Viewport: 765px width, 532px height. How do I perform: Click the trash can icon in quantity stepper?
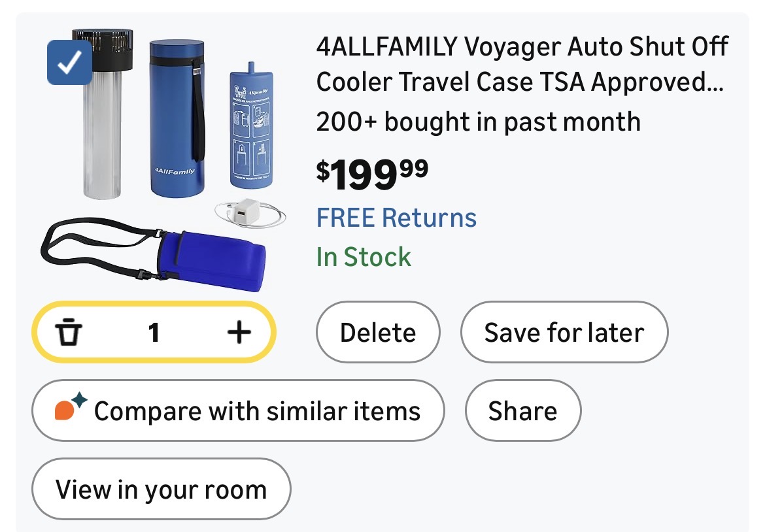(67, 333)
